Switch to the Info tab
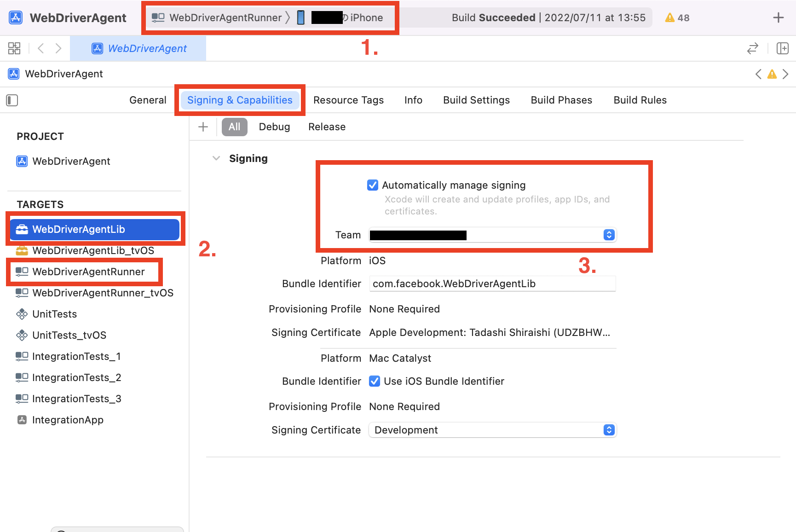Screen dimensions: 796x532 (x=413, y=100)
